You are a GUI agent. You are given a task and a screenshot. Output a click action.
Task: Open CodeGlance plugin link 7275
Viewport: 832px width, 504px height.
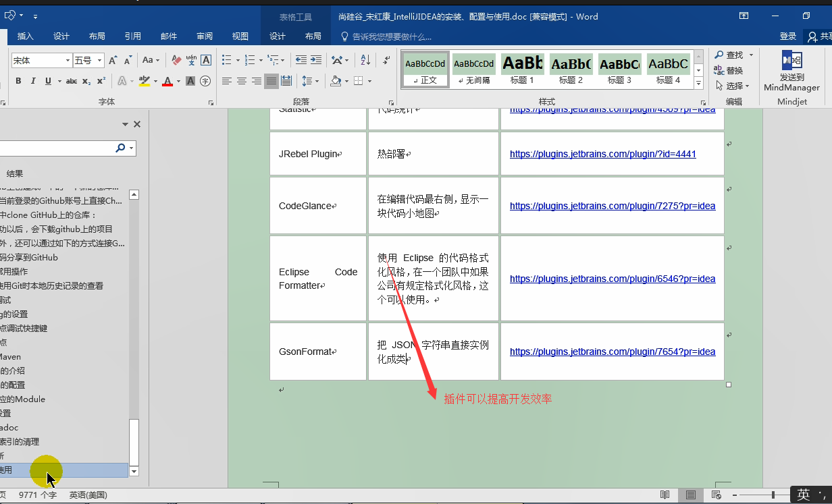613,206
